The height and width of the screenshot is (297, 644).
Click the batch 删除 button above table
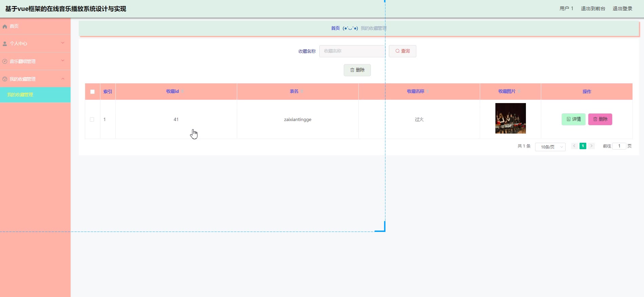pyautogui.click(x=357, y=70)
